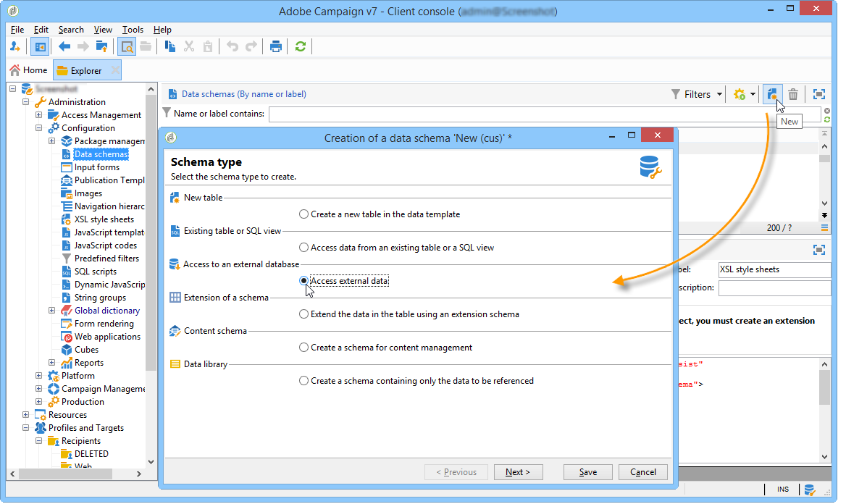Select Create a schema for content management
Image resolution: width=846 pixels, height=504 pixels.
click(x=303, y=348)
